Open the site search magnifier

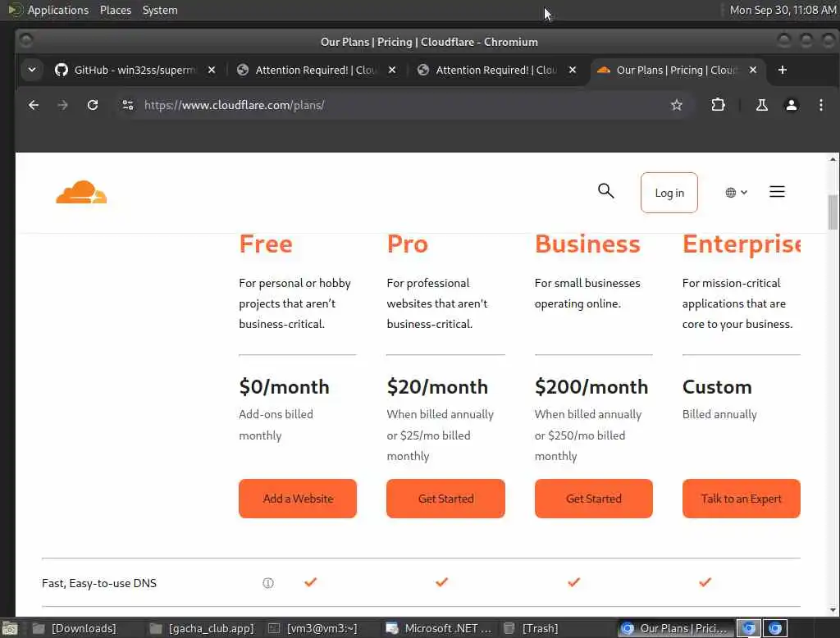click(606, 191)
